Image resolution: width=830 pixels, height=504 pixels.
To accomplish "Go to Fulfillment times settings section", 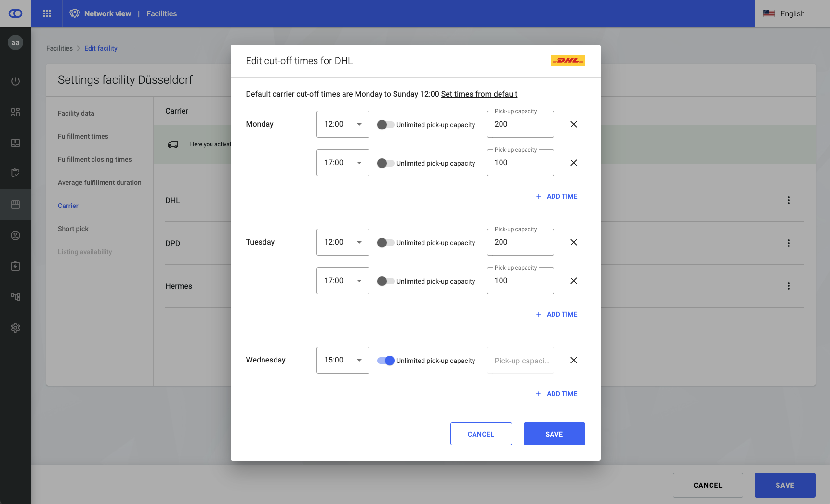I will point(83,136).
